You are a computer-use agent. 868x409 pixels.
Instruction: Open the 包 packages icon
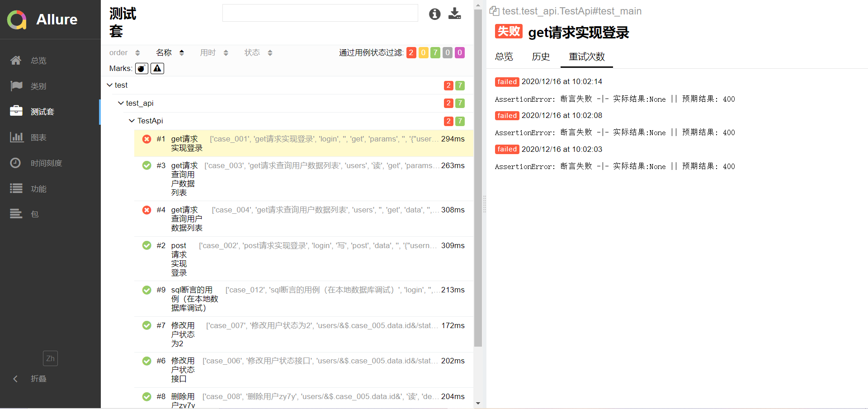tap(16, 214)
